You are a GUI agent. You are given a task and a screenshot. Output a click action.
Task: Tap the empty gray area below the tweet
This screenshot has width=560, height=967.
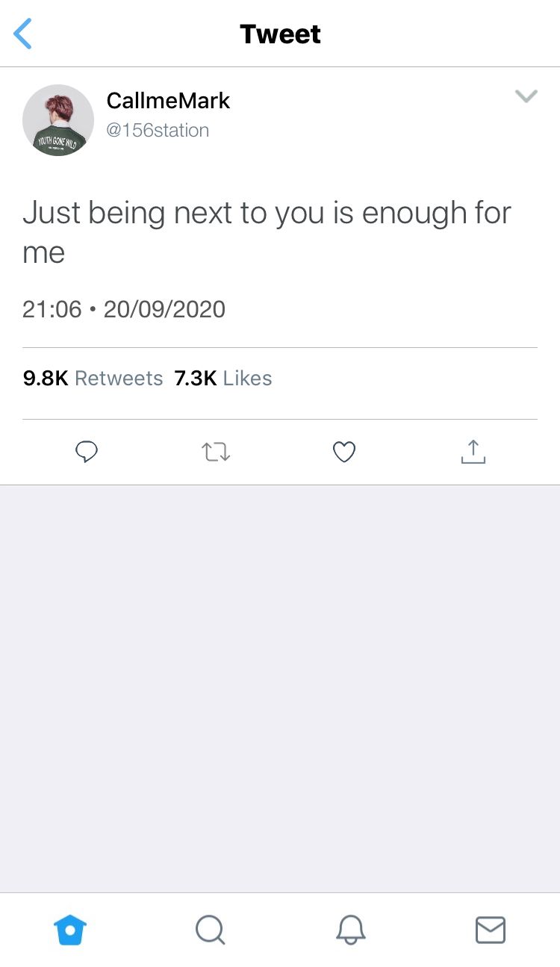coord(280,687)
